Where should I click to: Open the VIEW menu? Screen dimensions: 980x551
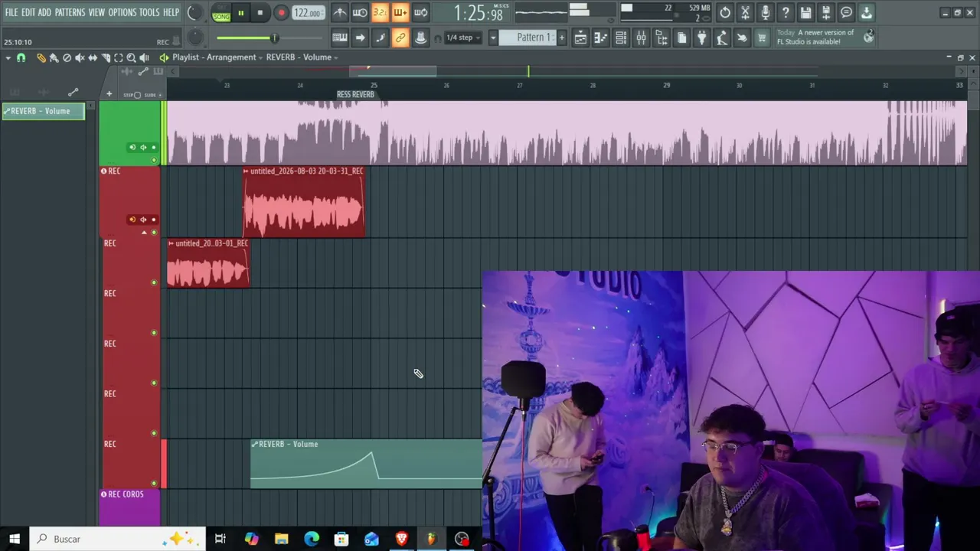[96, 12]
